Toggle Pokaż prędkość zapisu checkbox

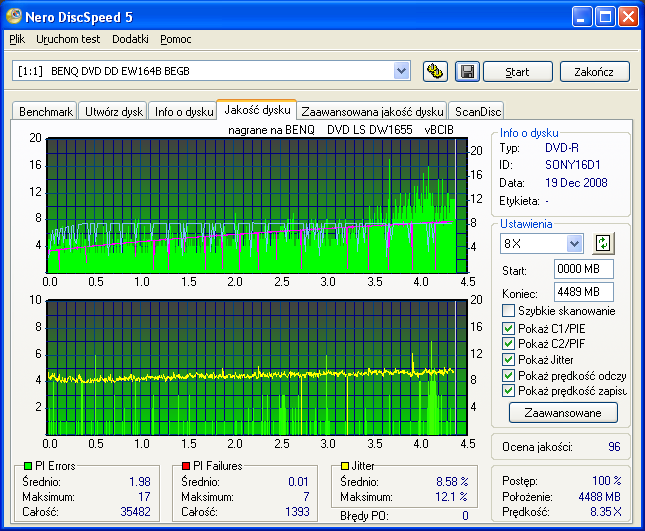508,391
